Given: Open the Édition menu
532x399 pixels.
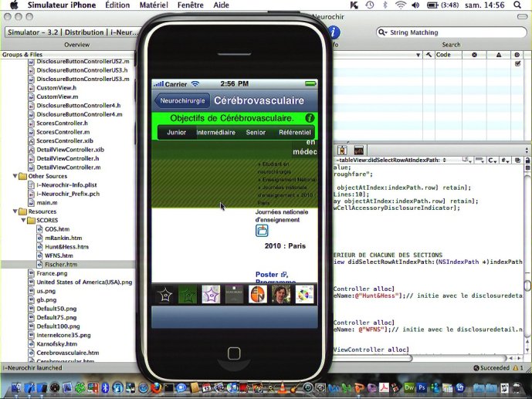Looking at the screenshot, I should pyautogui.click(x=117, y=5).
